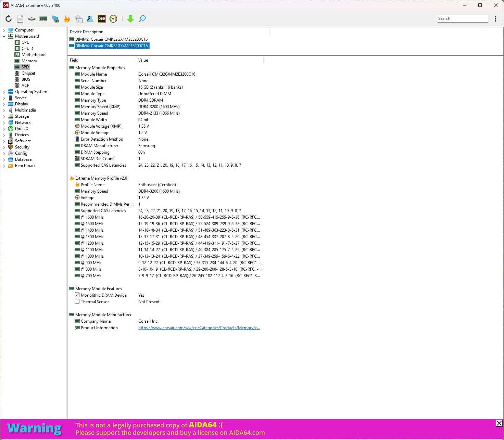
Task: Select the Error Detection Method row
Action: click(x=165, y=139)
